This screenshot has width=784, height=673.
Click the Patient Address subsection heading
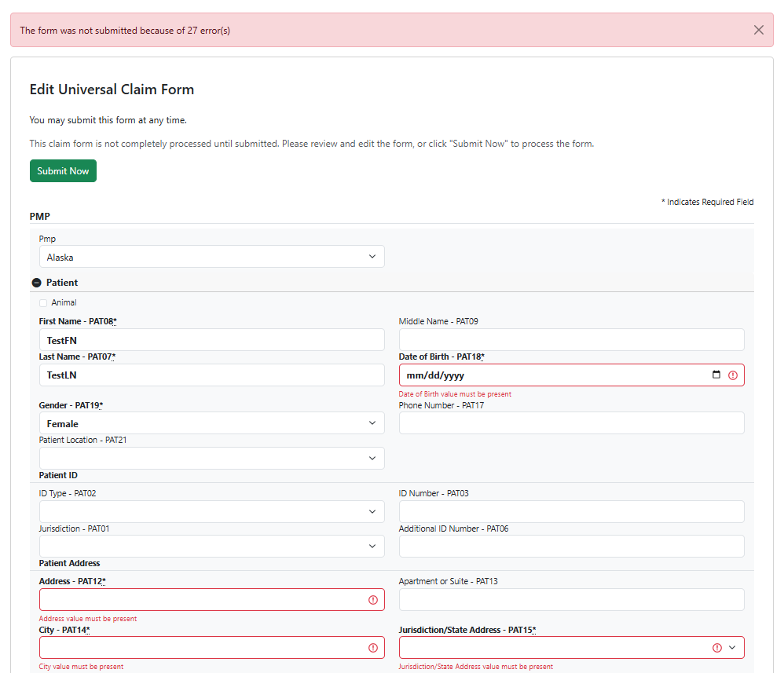pyautogui.click(x=69, y=563)
